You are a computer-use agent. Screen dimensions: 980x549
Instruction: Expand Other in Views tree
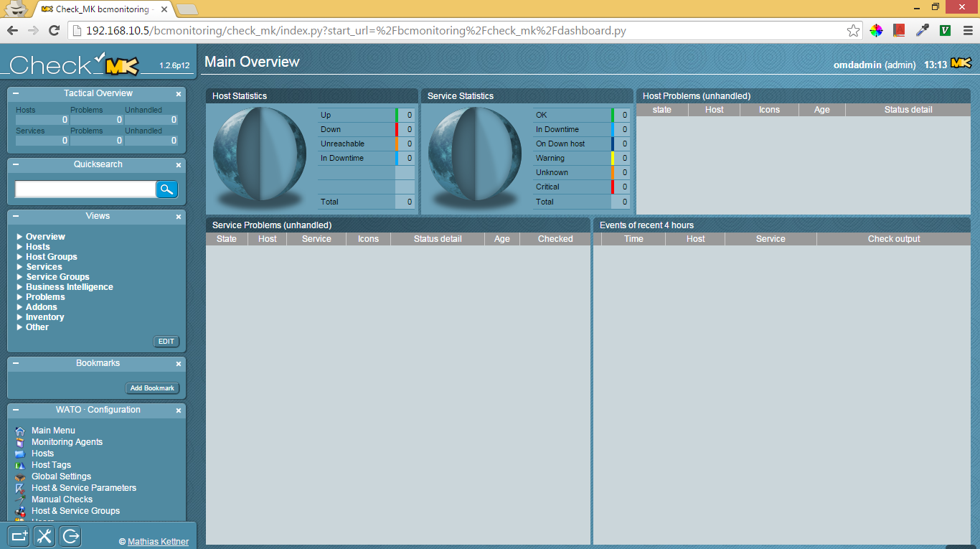click(20, 327)
